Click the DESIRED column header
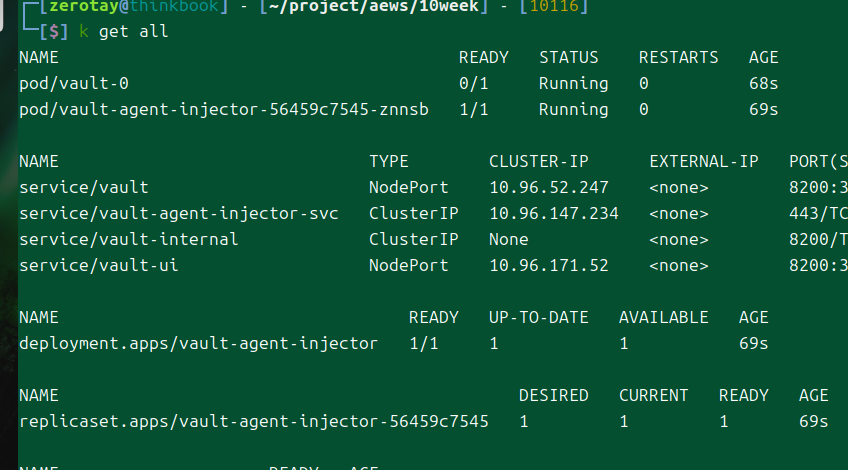 (554, 395)
